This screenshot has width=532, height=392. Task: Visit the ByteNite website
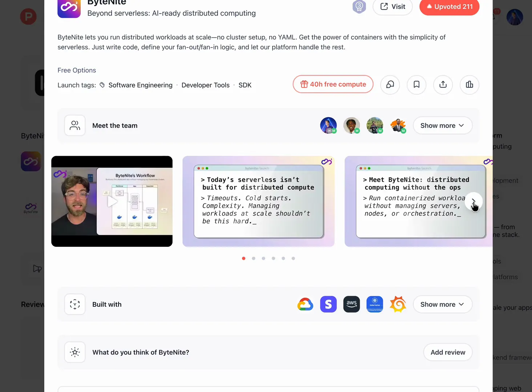coord(392,7)
